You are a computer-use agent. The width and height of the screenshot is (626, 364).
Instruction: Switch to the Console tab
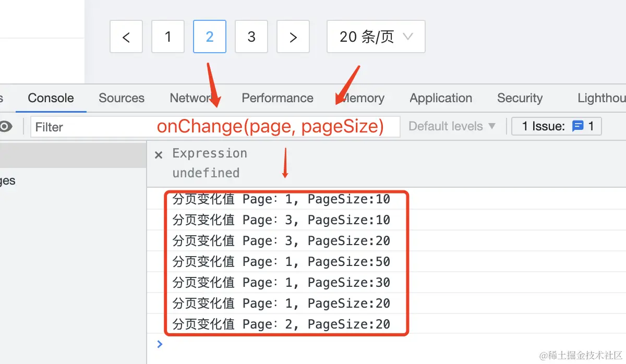51,98
